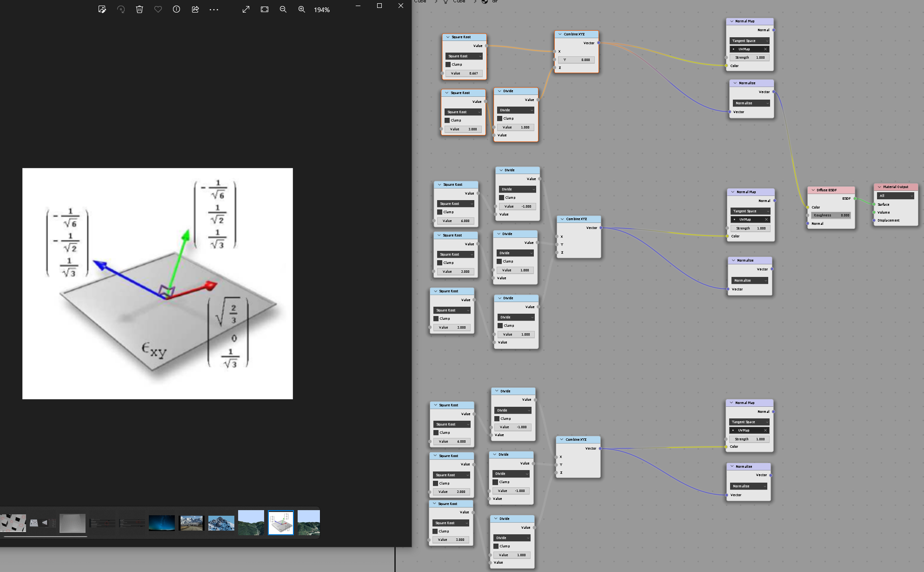The height and width of the screenshot is (572, 924).
Task: Toggle Clamp in middle group's Divide -1.000 node
Action: pos(502,198)
